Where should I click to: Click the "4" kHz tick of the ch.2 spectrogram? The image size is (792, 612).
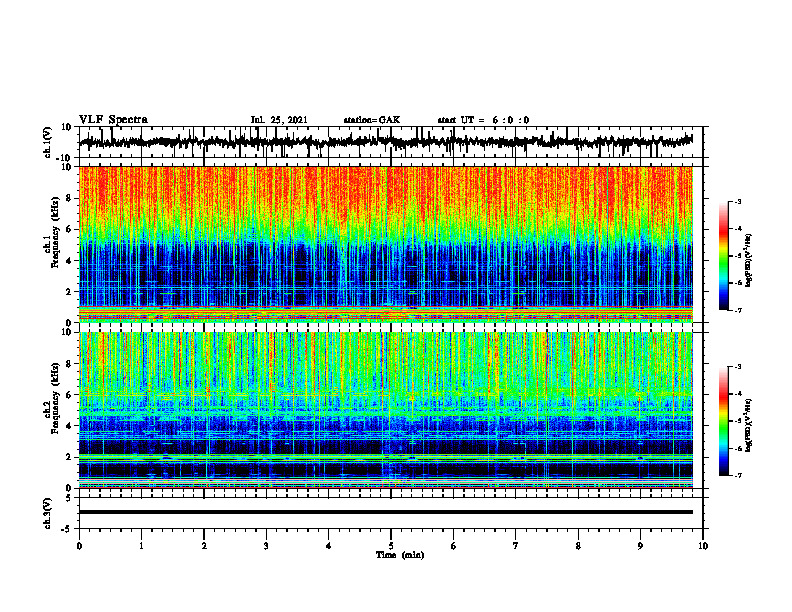click(x=69, y=426)
